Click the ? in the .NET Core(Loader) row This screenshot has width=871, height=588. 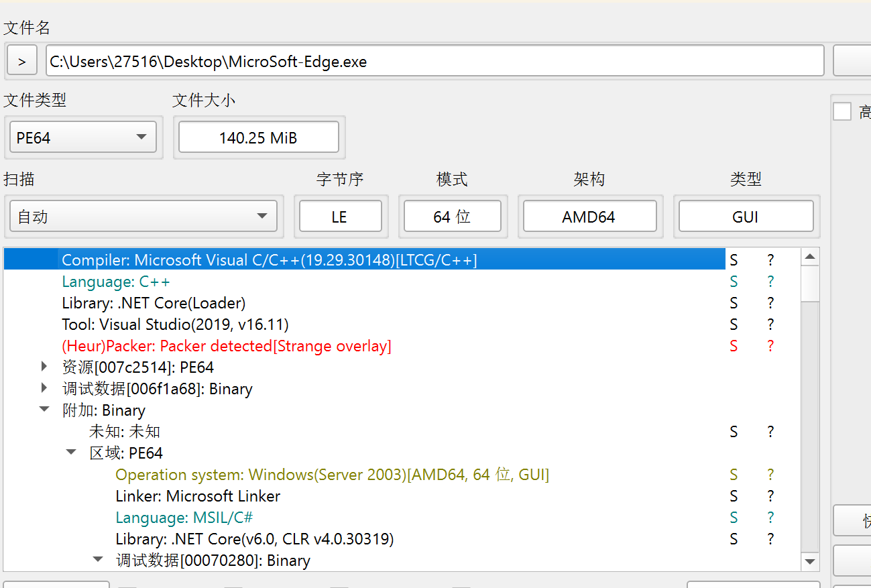pyautogui.click(x=770, y=303)
